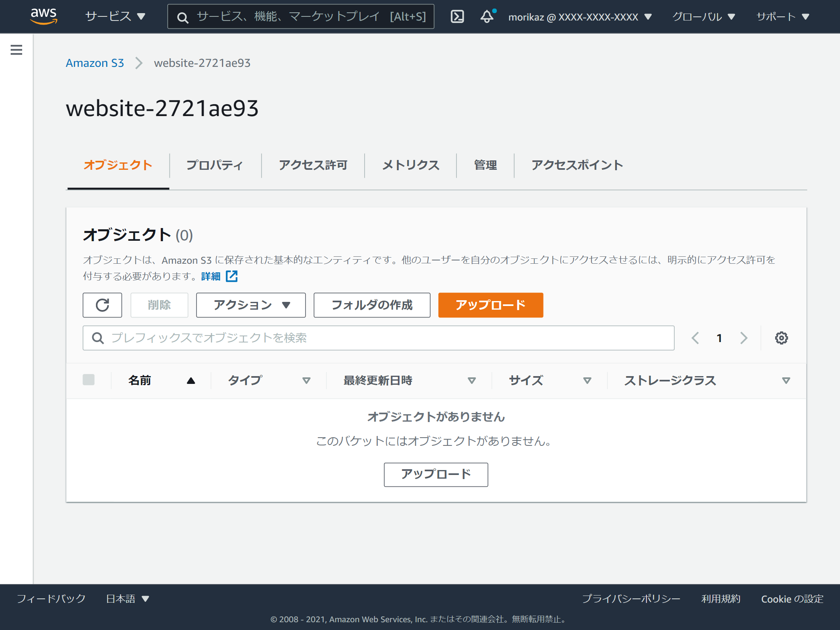Open the page display settings gear
840x630 pixels.
pos(781,338)
